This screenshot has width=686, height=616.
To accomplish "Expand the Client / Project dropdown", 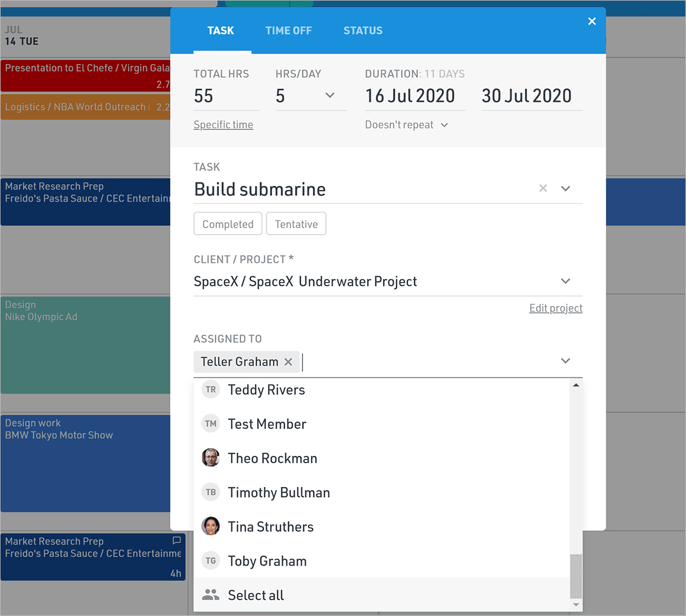I will pyautogui.click(x=565, y=281).
